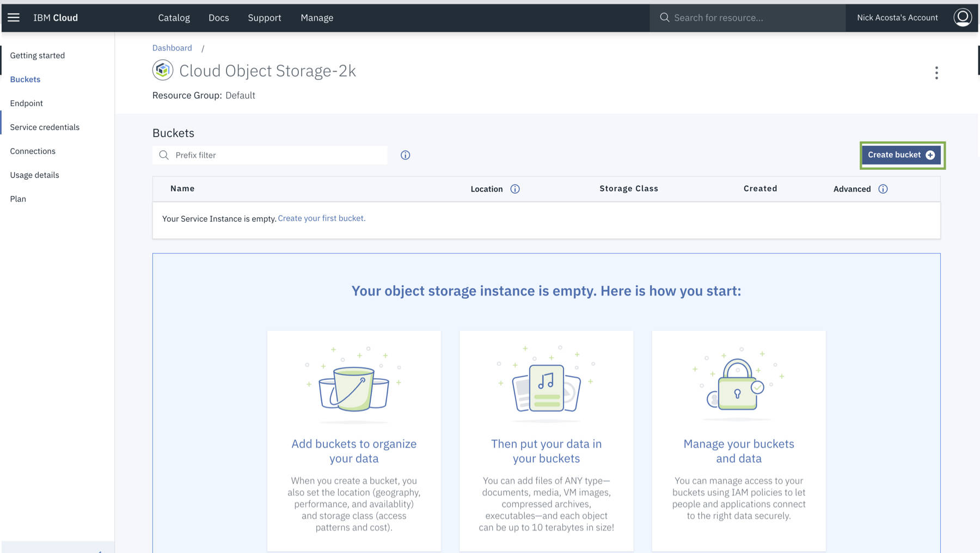Click the music file documents illustration
This screenshot has height=553, width=980.
coord(546,383)
